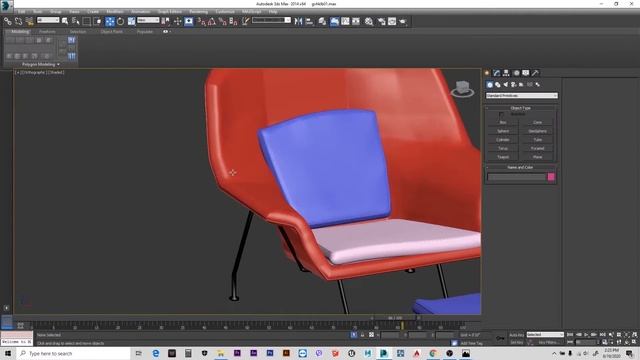Viewport: 640px width, 360px height.
Task: Switch to the Display command panel
Action: coord(526,73)
